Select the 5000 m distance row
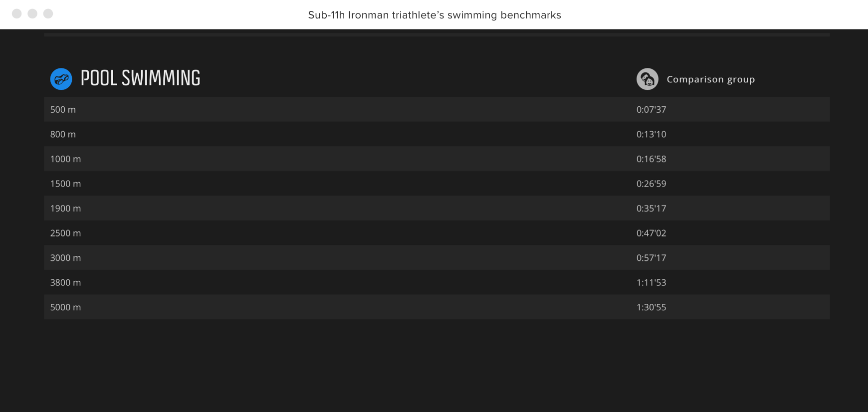This screenshot has width=868, height=412. click(436, 307)
